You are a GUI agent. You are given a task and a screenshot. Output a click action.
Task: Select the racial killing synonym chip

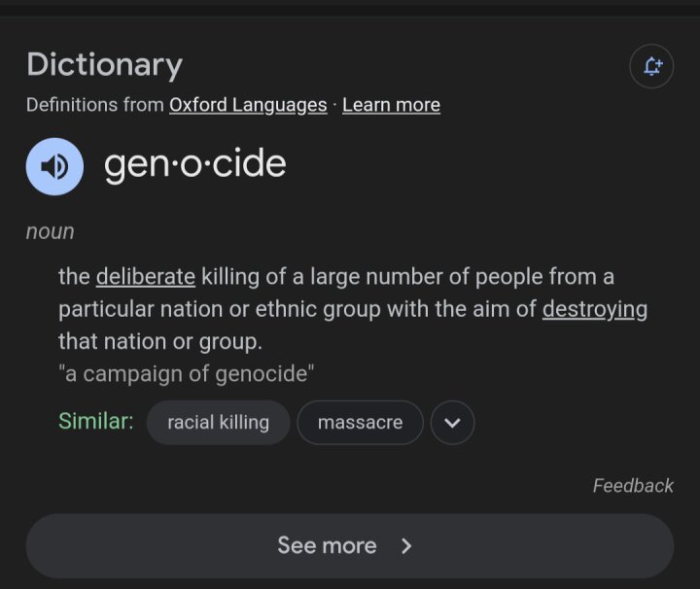(219, 422)
